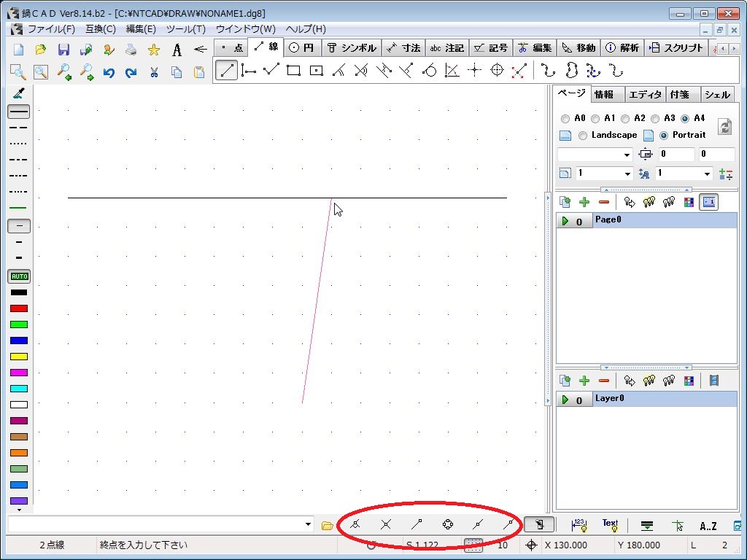Switch to the 解析 tab
The image size is (747, 560).
622,47
